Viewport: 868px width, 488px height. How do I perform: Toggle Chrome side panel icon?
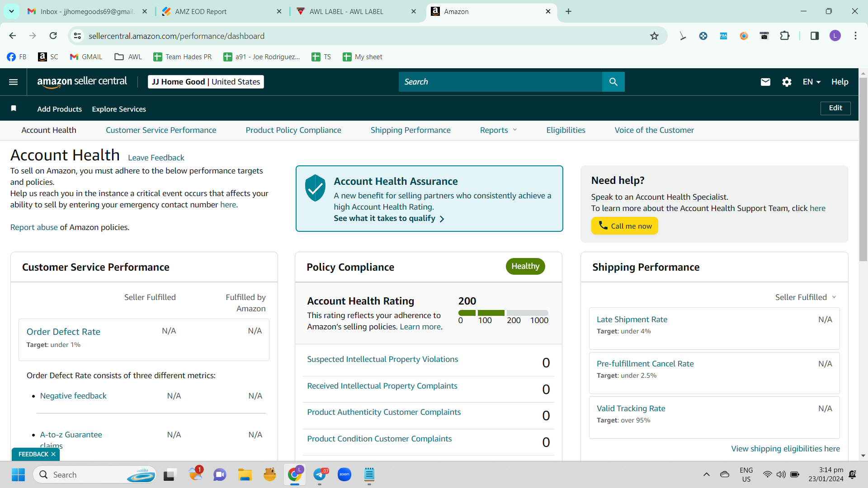click(814, 36)
